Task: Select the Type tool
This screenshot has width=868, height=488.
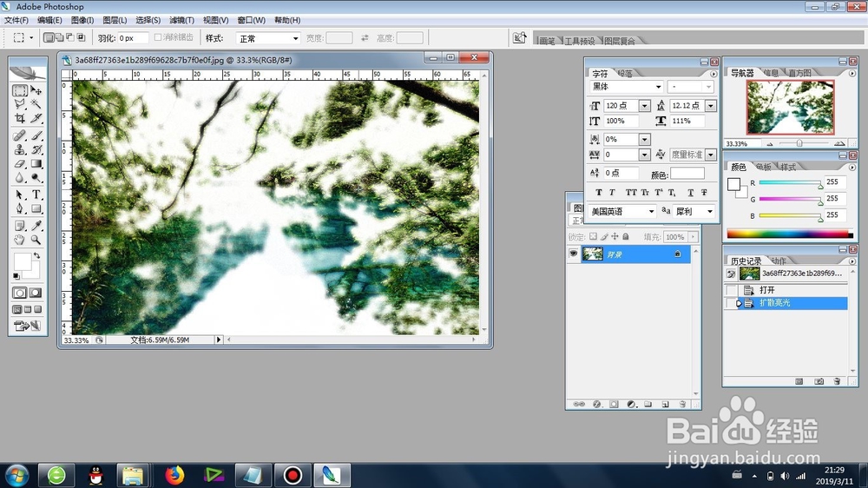Action: (x=36, y=195)
